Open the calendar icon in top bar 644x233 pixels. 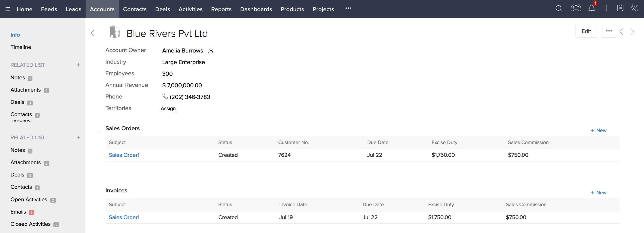point(620,8)
